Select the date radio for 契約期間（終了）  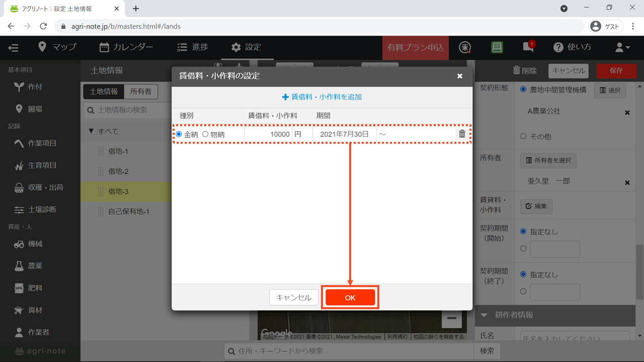point(523,291)
